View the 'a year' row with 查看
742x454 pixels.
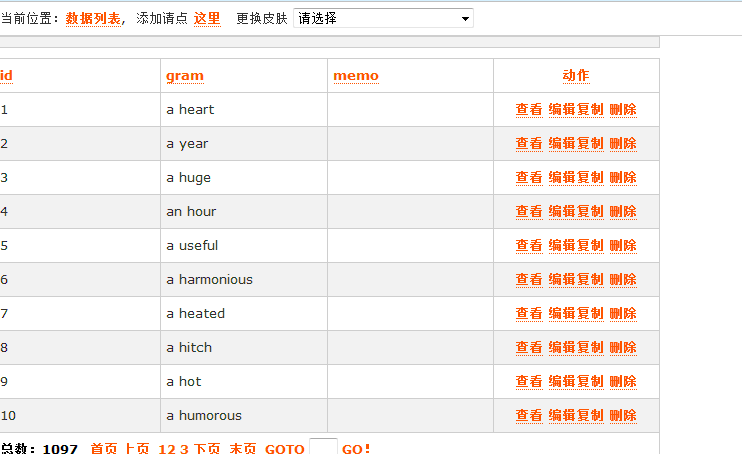tap(529, 143)
